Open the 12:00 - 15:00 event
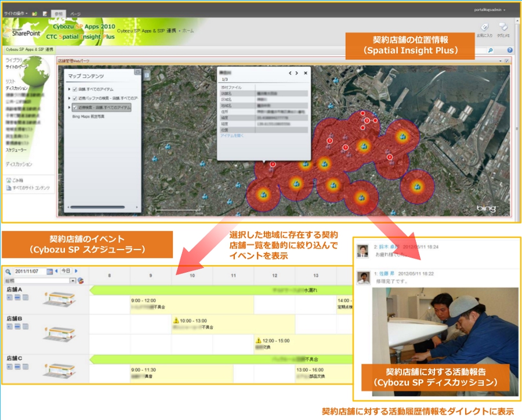 click(x=304, y=344)
